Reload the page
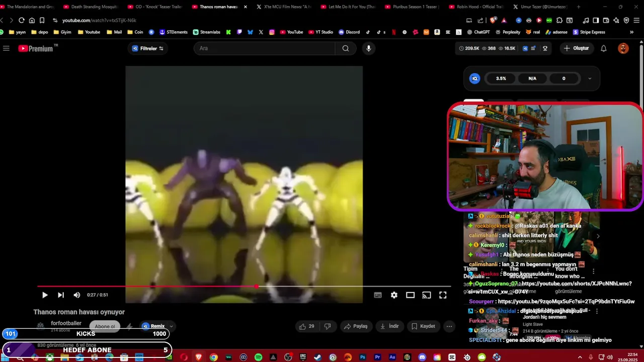The image size is (644, 362). pyautogui.click(x=21, y=20)
